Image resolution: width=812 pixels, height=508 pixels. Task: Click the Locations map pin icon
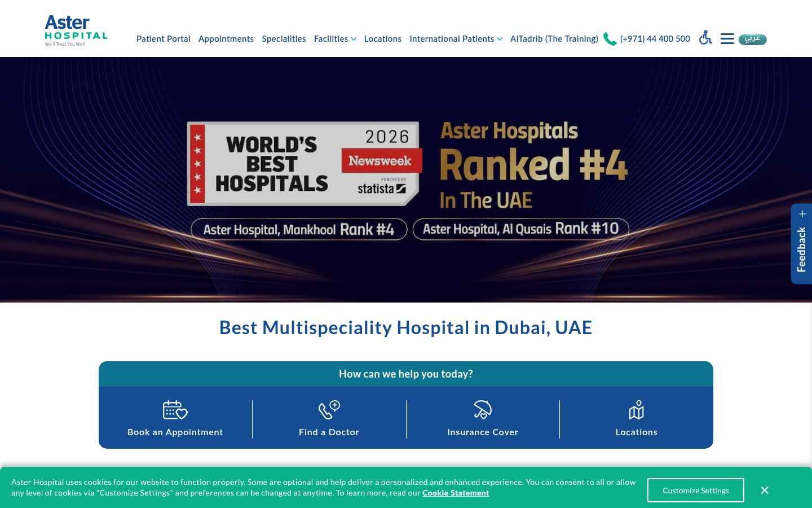click(637, 410)
